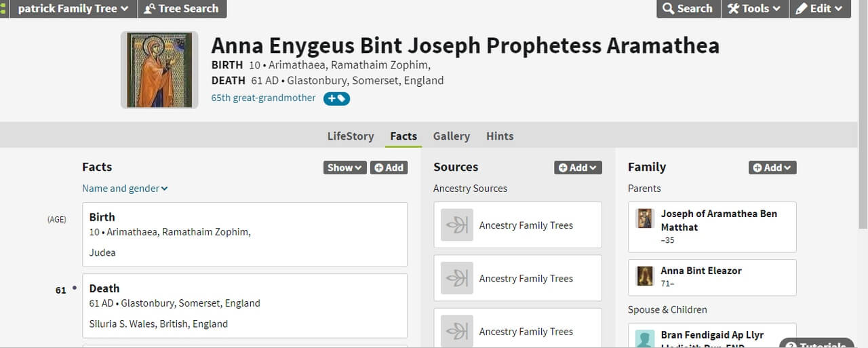
Task: Expand Name and gender section
Action: click(125, 189)
